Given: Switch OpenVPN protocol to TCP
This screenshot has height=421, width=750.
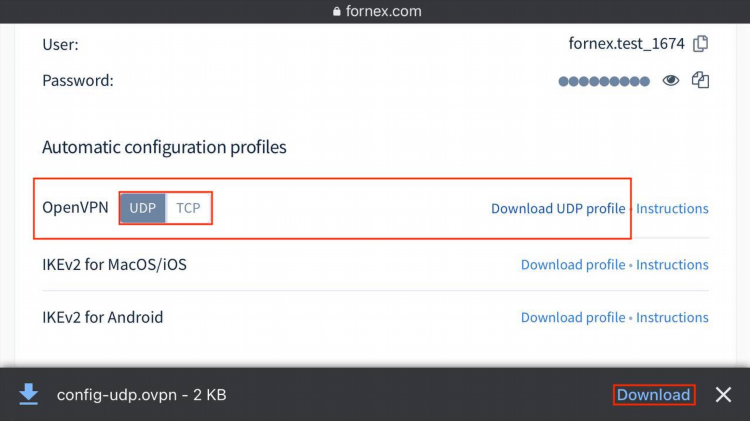Looking at the screenshot, I should [x=188, y=208].
